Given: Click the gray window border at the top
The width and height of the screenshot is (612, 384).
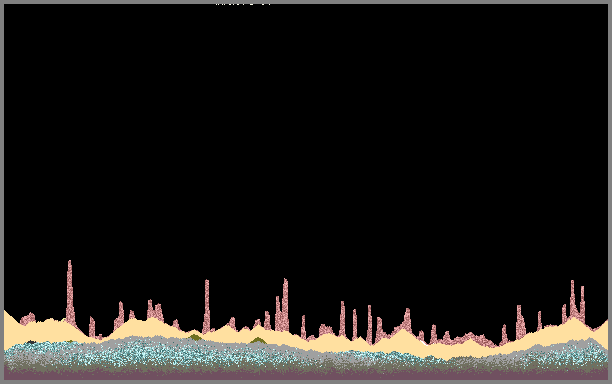Looking at the screenshot, I should coord(306,2).
